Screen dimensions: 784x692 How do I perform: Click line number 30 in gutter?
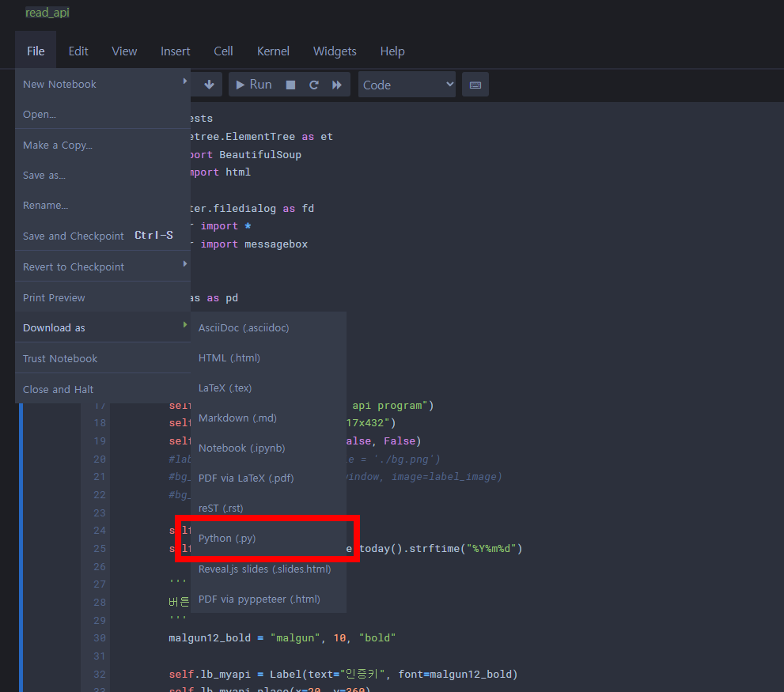tap(100, 638)
